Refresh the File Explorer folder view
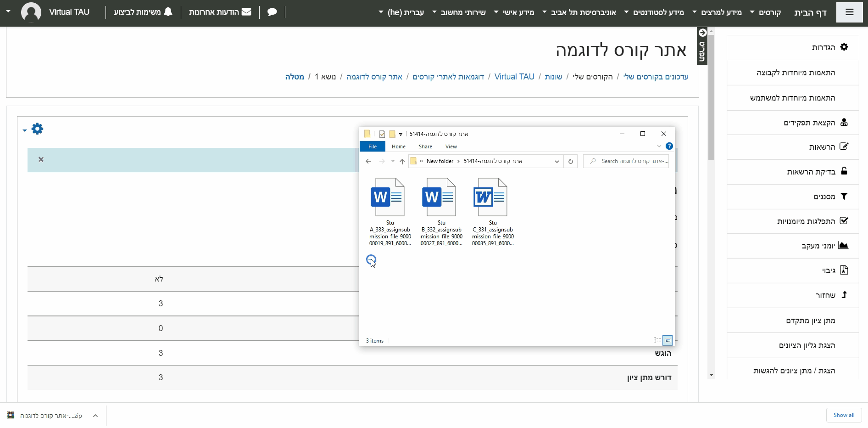The image size is (868, 428). click(571, 161)
